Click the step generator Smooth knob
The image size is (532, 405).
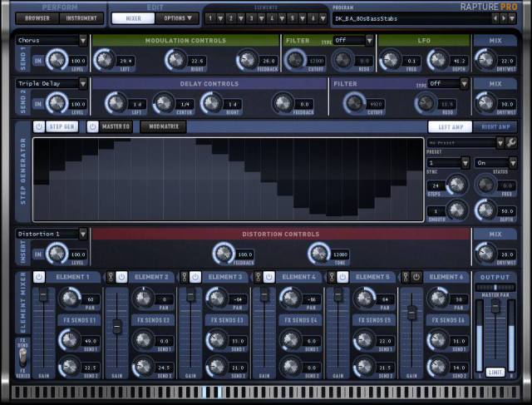point(456,210)
